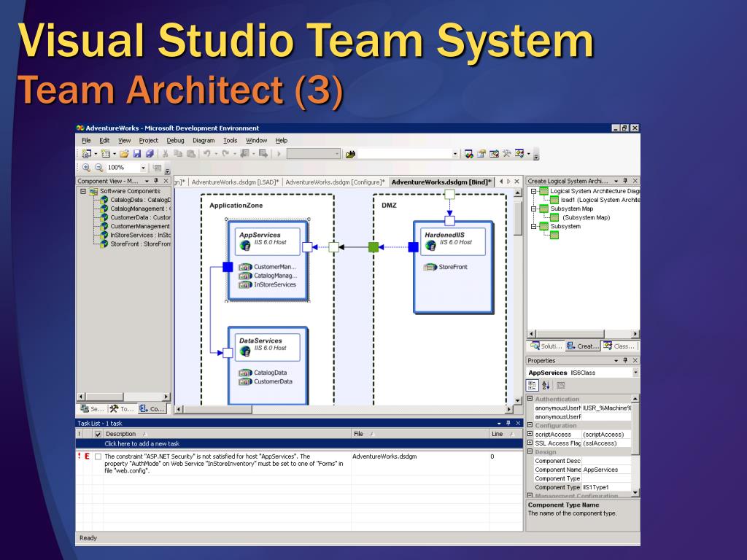Collapse the Software Components tree node
Screen dimensions: 747x560
pyautogui.click(x=83, y=192)
